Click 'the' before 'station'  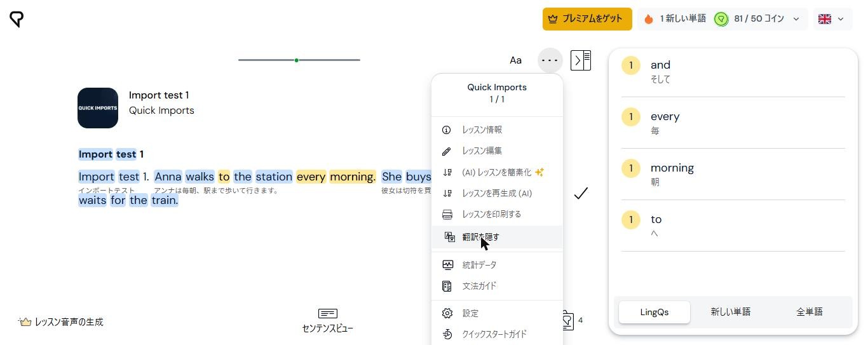click(x=242, y=177)
